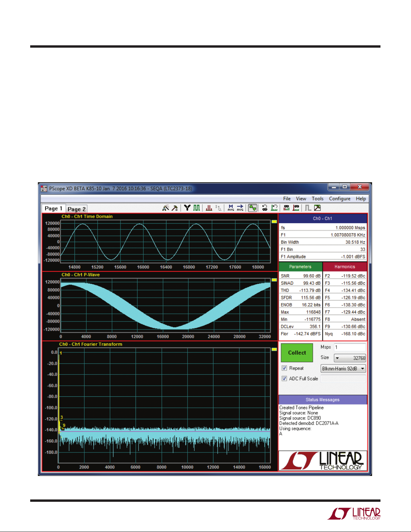Click the wizard wand toolbar icon

point(165,208)
